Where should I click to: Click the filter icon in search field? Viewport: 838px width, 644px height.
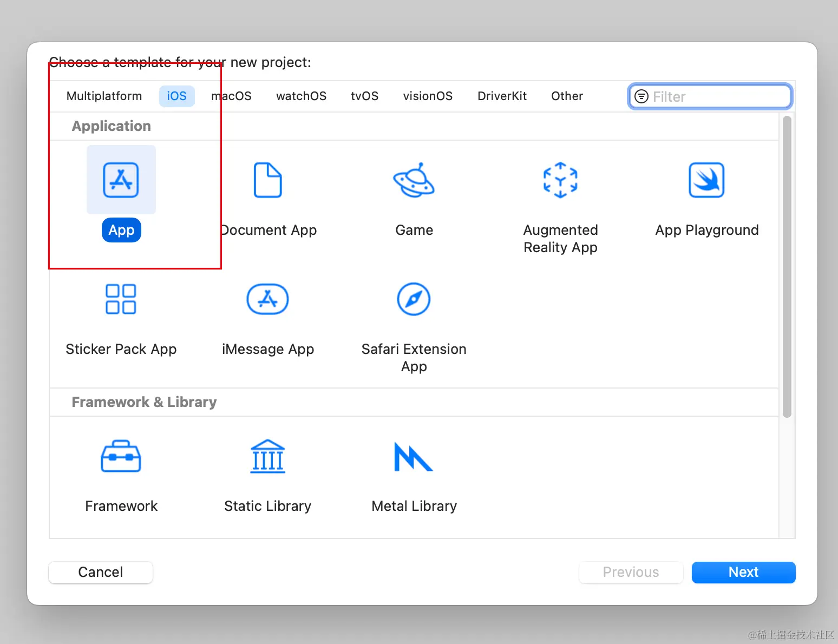pos(641,96)
